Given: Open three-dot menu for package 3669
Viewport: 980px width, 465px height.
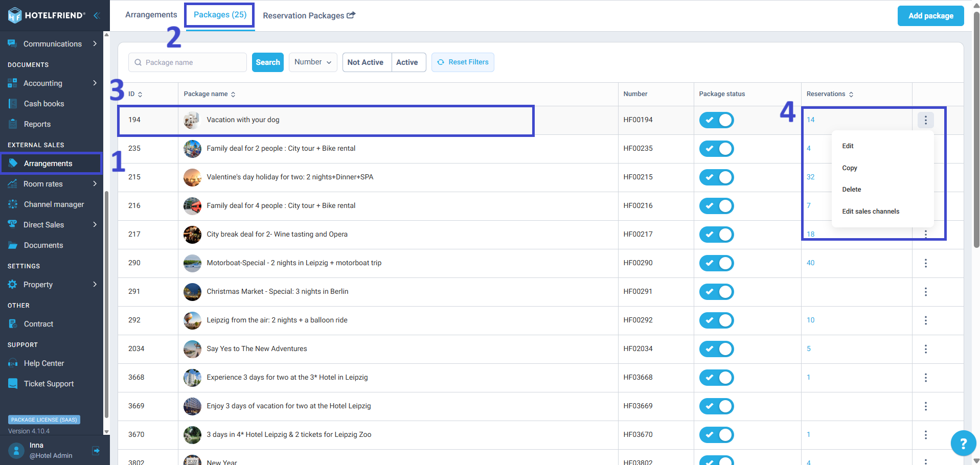Looking at the screenshot, I should pos(926,406).
